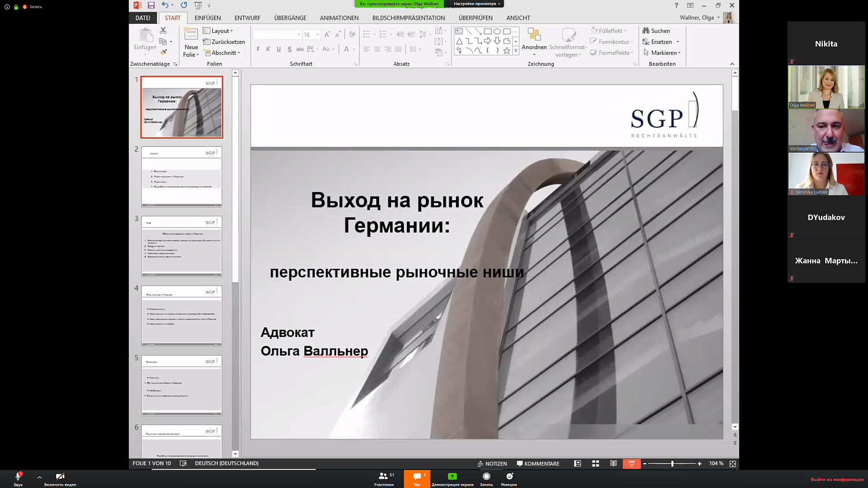Switch to the ANIMATIONEN tab
Screen dimensions: 868x488
[339, 18]
